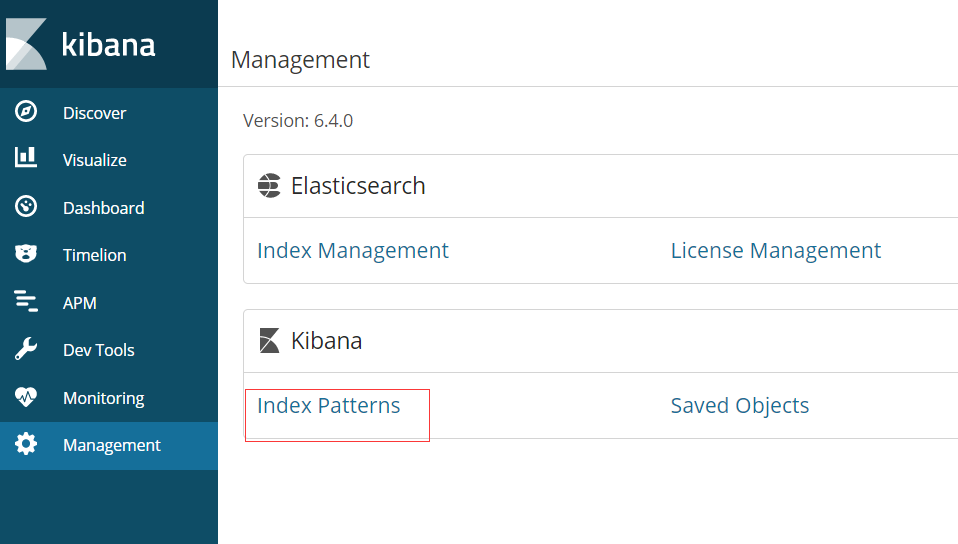Open the Discover menu item
This screenshot has height=544, width=958.
[x=94, y=113]
